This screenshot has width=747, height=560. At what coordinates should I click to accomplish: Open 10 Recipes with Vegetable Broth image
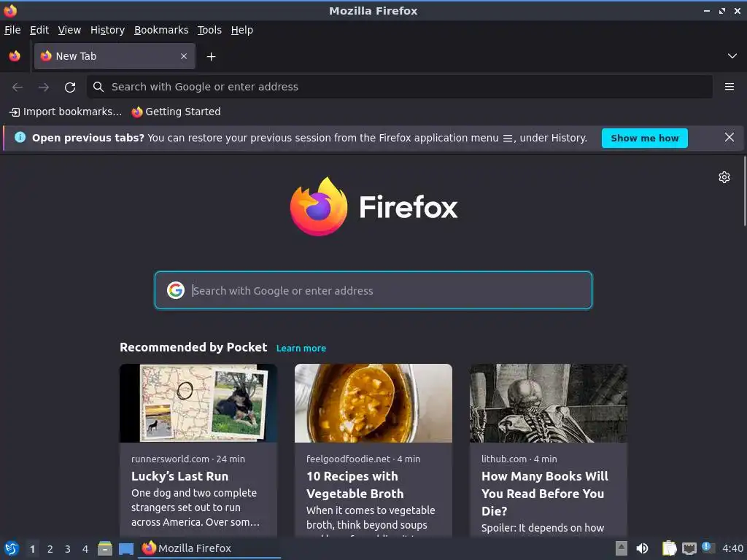(373, 403)
